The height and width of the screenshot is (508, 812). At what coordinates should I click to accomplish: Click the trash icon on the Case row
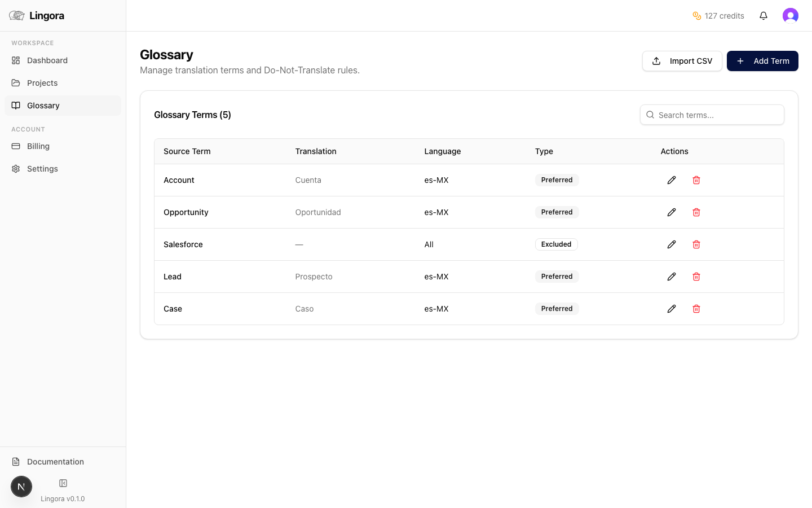point(696,309)
